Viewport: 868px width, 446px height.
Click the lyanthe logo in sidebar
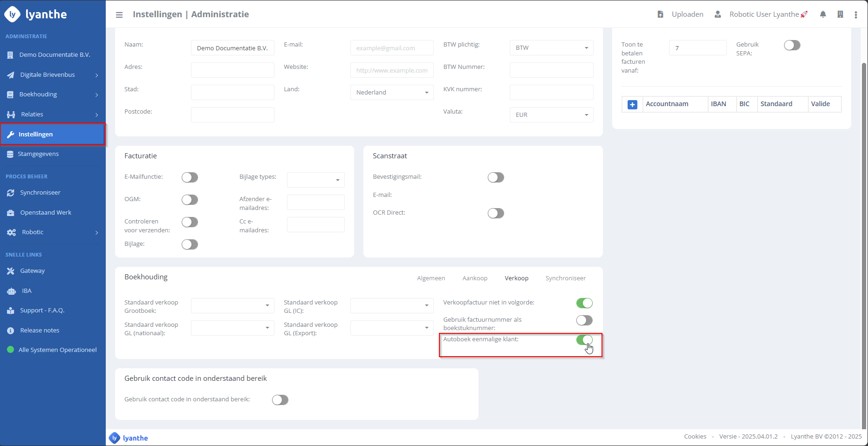[x=36, y=14]
